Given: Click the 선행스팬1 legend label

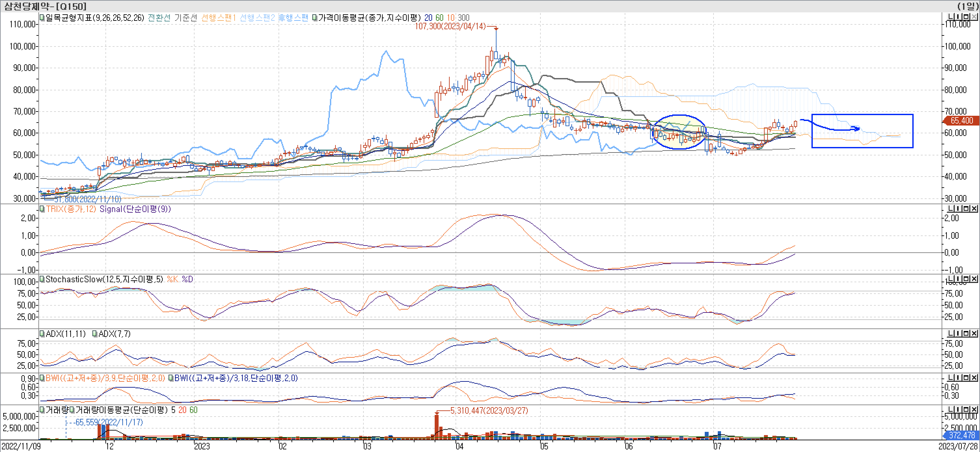Looking at the screenshot, I should pyautogui.click(x=218, y=18).
